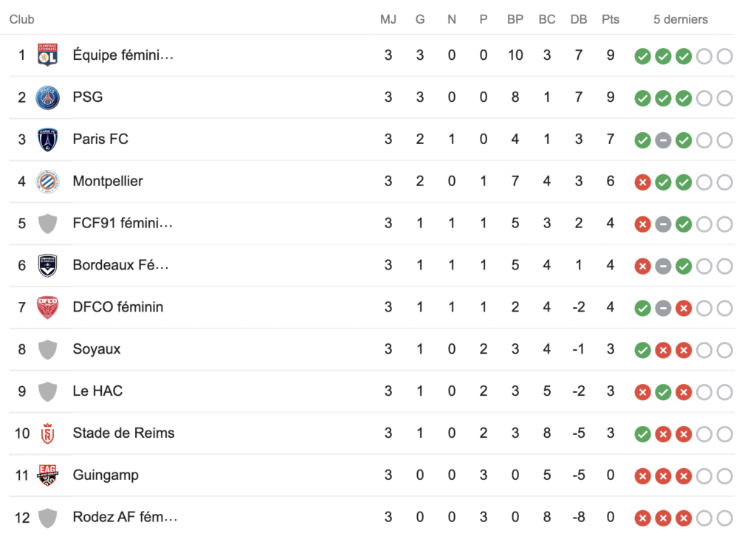Click the PSG club crest
The height and width of the screenshot is (553, 756).
coord(48,97)
